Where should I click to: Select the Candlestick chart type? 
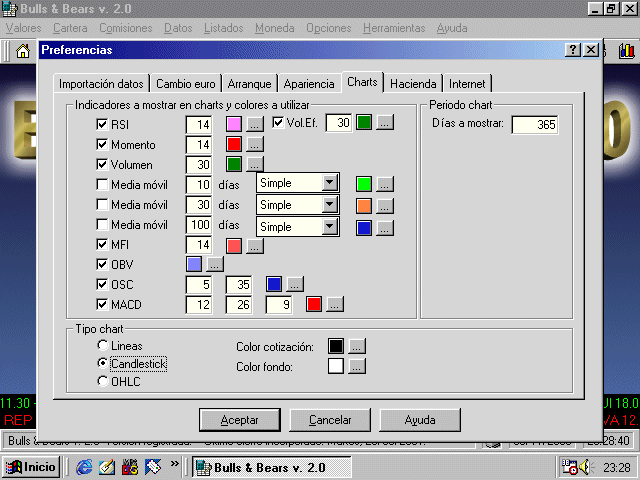(x=102, y=363)
